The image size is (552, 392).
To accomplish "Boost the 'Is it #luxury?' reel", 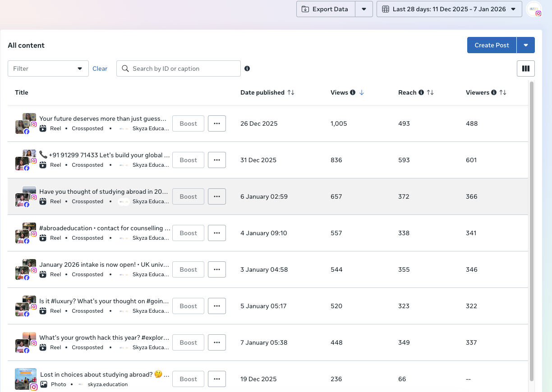I will [189, 306].
